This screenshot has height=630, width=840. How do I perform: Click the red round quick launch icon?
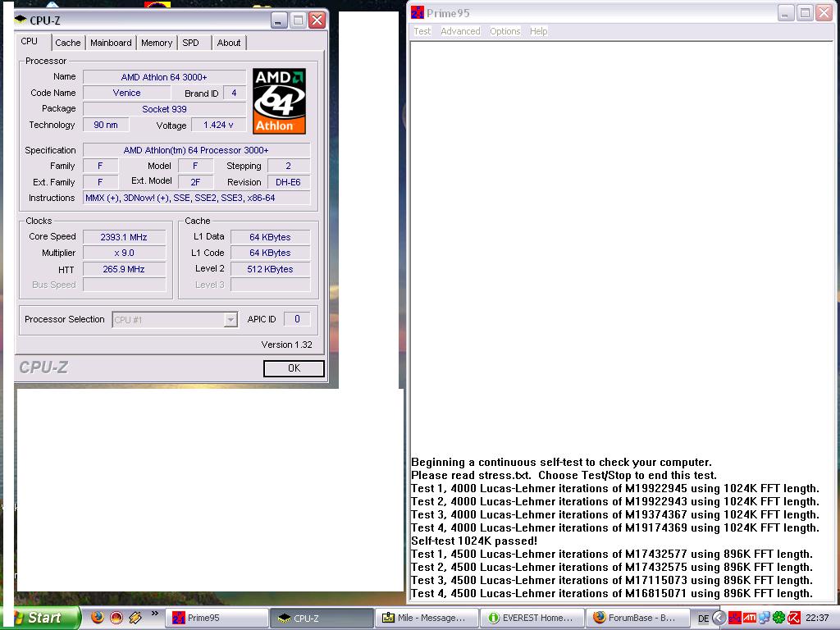click(x=116, y=618)
